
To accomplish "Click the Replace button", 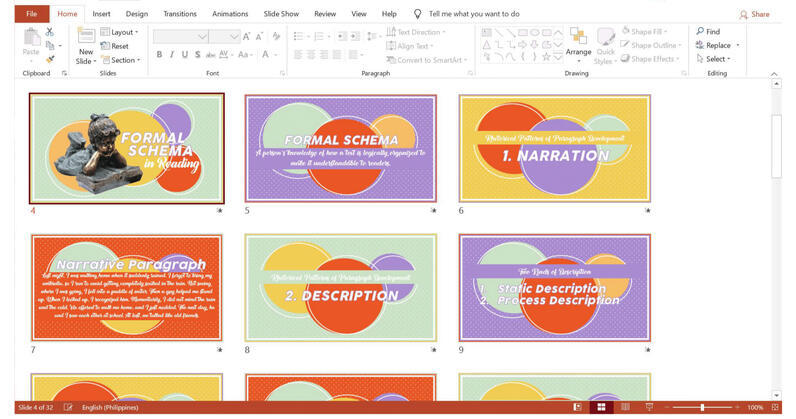I will (x=717, y=45).
